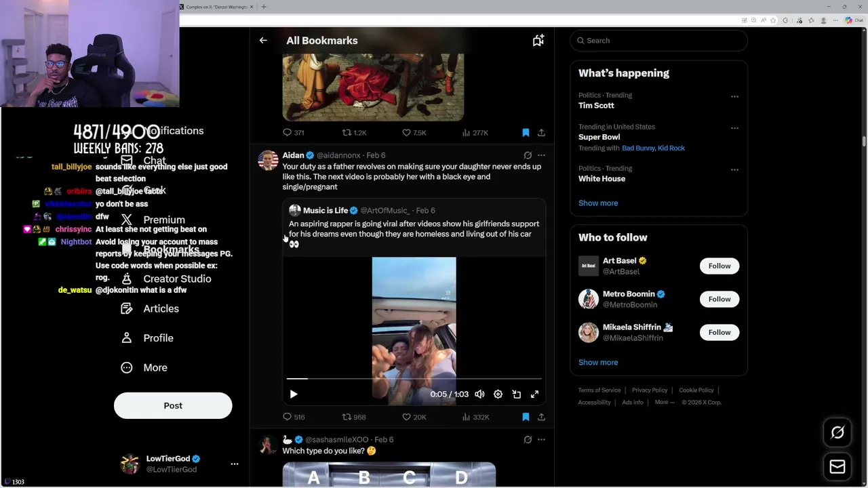Screen dimensions: 868x488
Task: Open the Ads info footer link
Action: pos(633,402)
